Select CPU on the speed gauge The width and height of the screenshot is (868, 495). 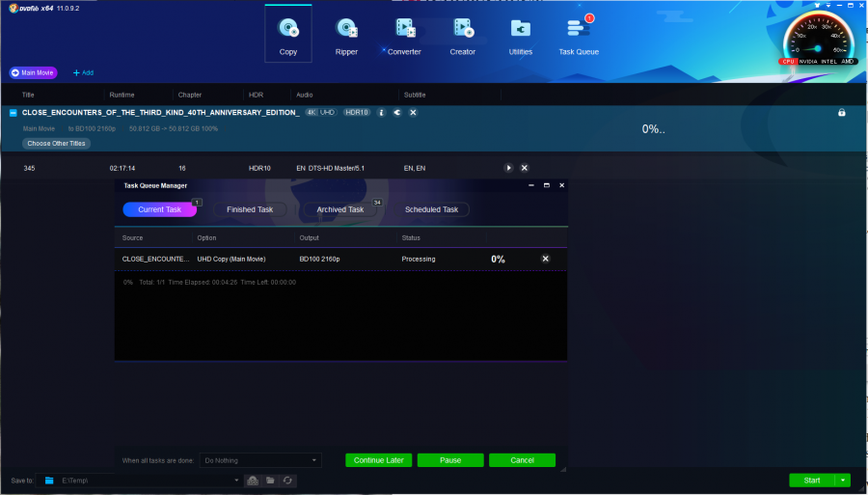pyautogui.click(x=788, y=62)
